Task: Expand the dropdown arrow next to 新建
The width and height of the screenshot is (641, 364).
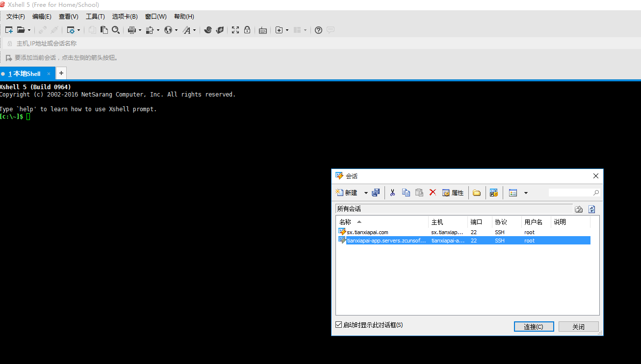Action: (x=366, y=193)
